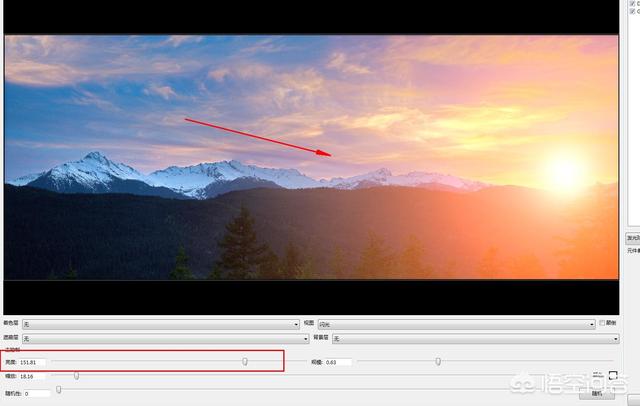This screenshot has height=406, width=640.
Task: Click the input field showing 151.81
Action: point(33,362)
